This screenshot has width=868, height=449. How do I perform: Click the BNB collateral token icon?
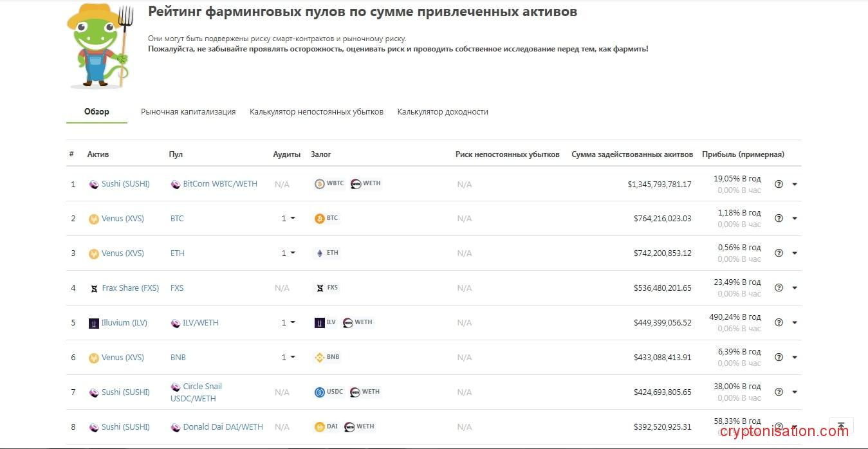pyautogui.click(x=320, y=358)
